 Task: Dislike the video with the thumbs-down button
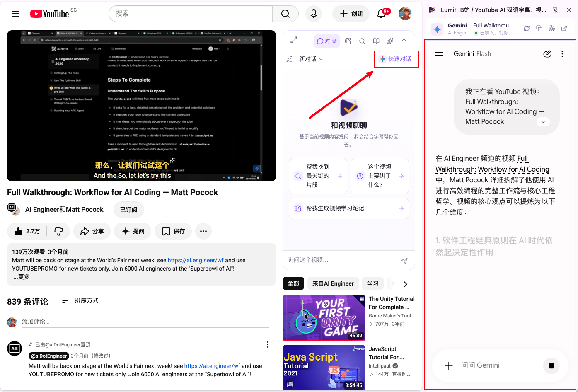[58, 231]
